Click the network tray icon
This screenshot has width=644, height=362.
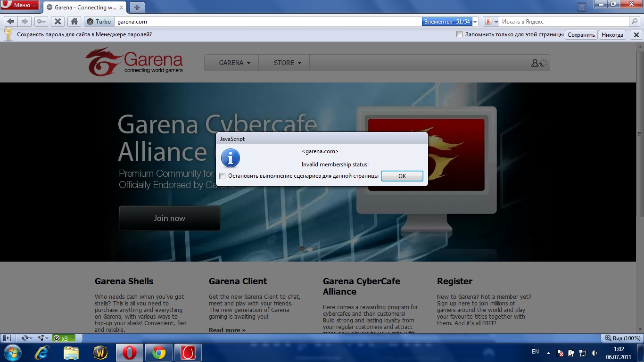click(x=583, y=353)
